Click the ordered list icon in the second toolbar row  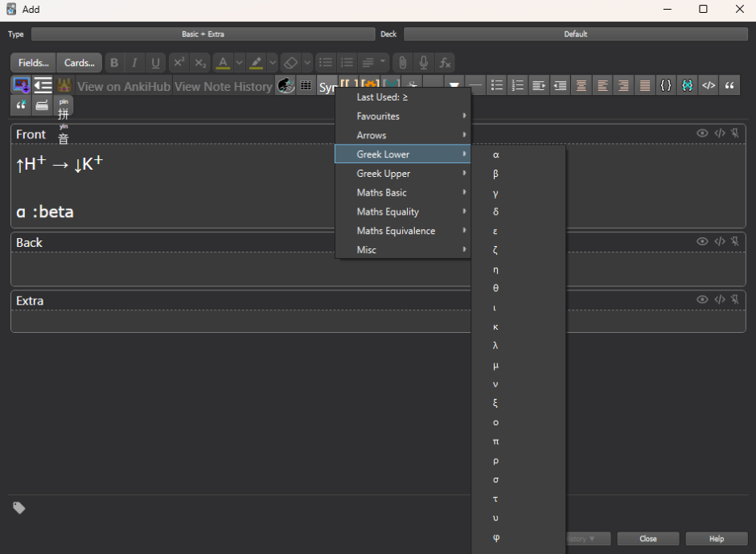tap(518, 85)
